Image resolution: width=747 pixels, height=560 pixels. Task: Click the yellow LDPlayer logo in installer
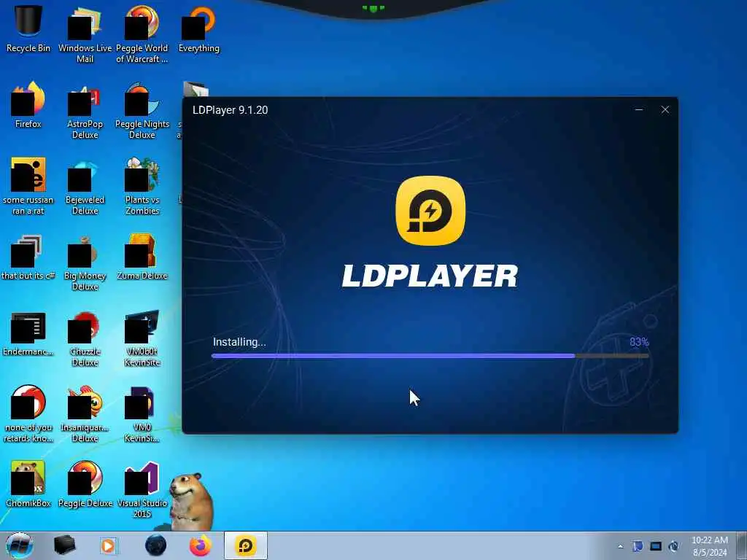pyautogui.click(x=430, y=211)
